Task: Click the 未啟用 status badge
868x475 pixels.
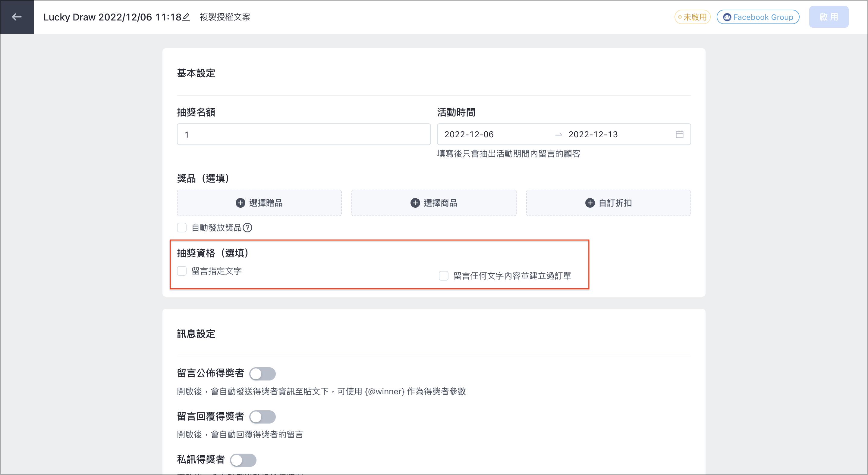Action: coord(692,17)
